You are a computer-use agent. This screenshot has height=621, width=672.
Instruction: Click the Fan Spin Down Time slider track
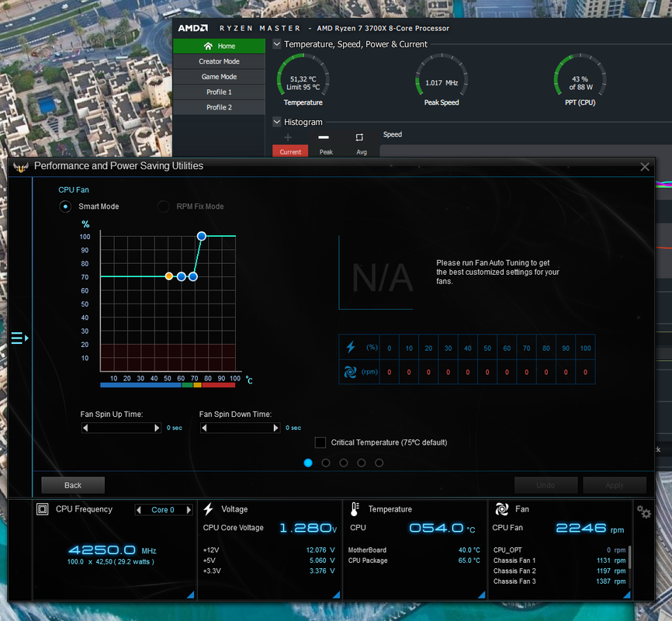[x=240, y=428]
